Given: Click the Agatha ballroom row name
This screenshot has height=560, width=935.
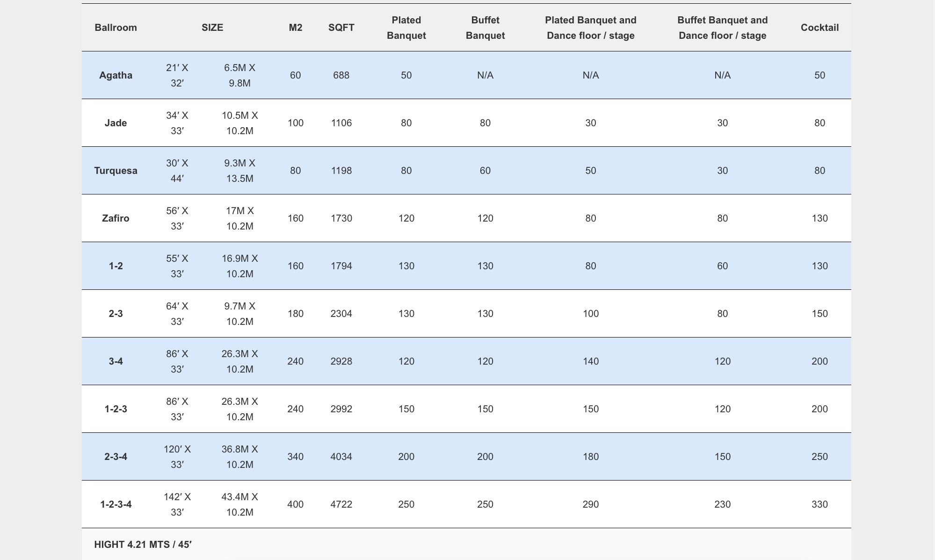Looking at the screenshot, I should click(116, 75).
